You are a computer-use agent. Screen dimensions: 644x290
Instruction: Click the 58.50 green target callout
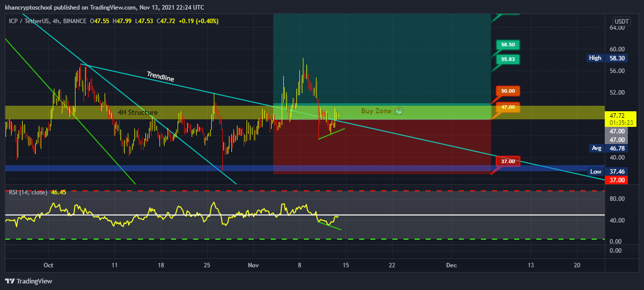508,45
